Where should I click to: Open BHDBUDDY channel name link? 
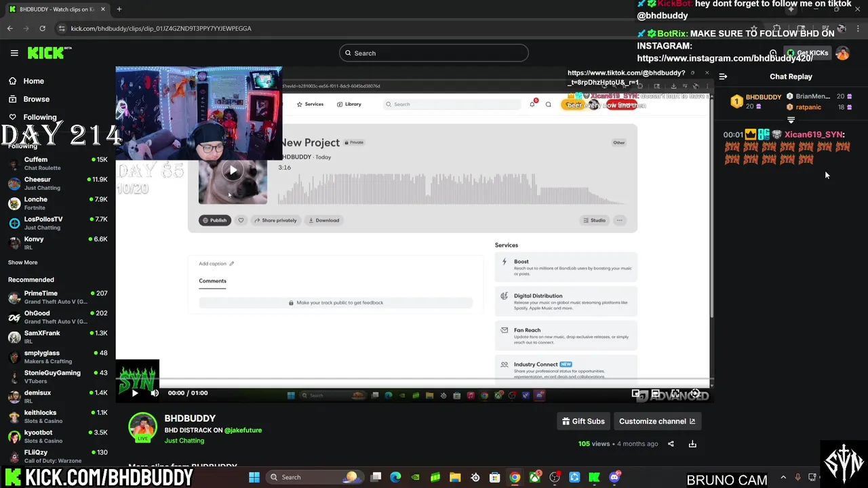pos(190,418)
